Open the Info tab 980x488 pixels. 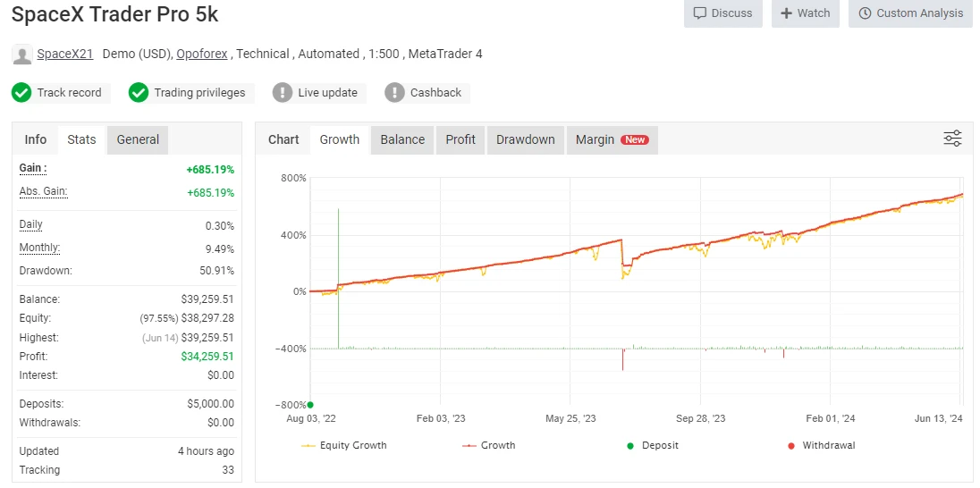pyautogui.click(x=36, y=139)
